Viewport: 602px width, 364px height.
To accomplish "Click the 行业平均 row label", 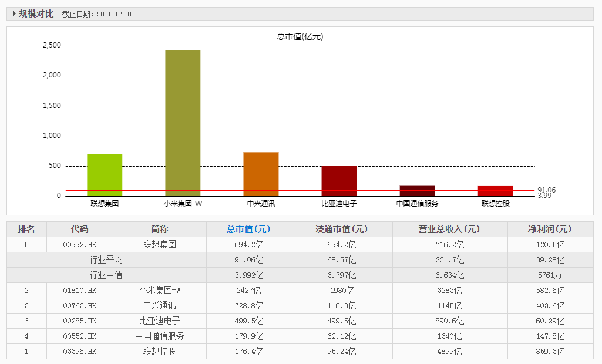I will (x=106, y=259).
